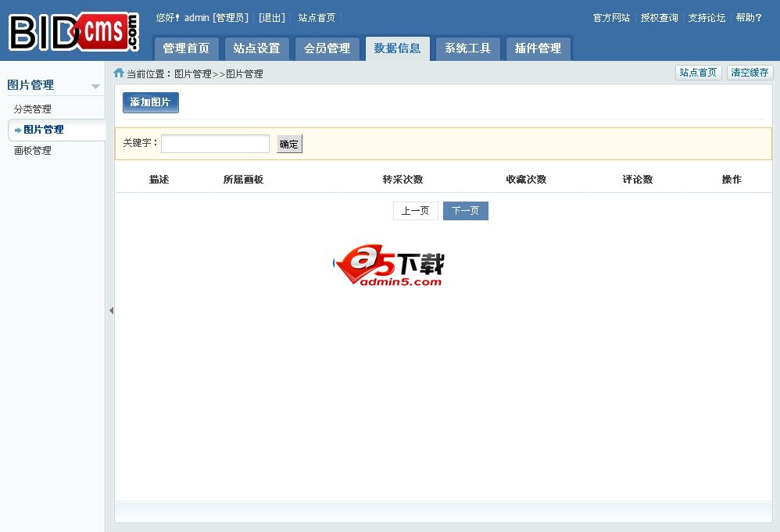Go to next page with 下一页
780x532 pixels.
point(466,211)
